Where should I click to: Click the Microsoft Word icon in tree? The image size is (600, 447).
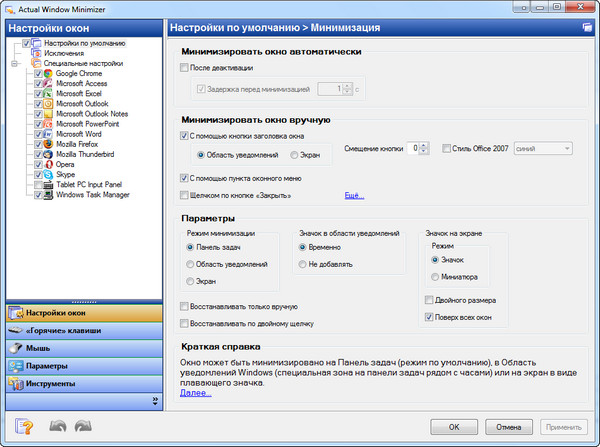click(x=48, y=134)
